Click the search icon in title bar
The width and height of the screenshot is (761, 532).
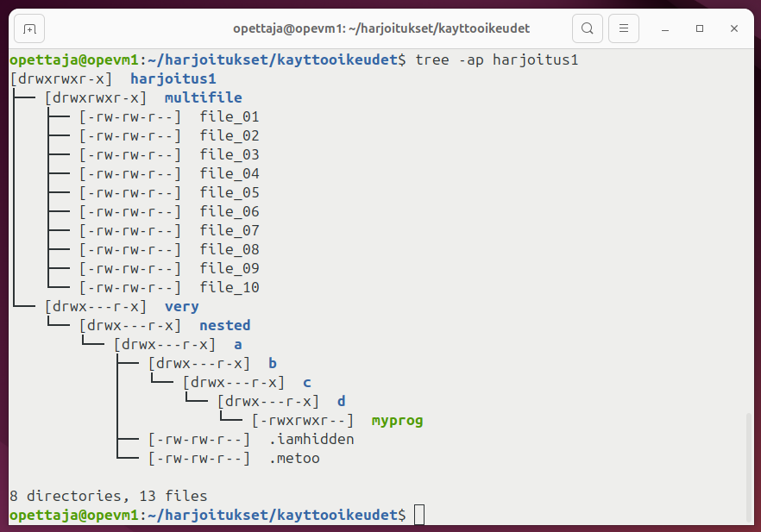(587, 28)
